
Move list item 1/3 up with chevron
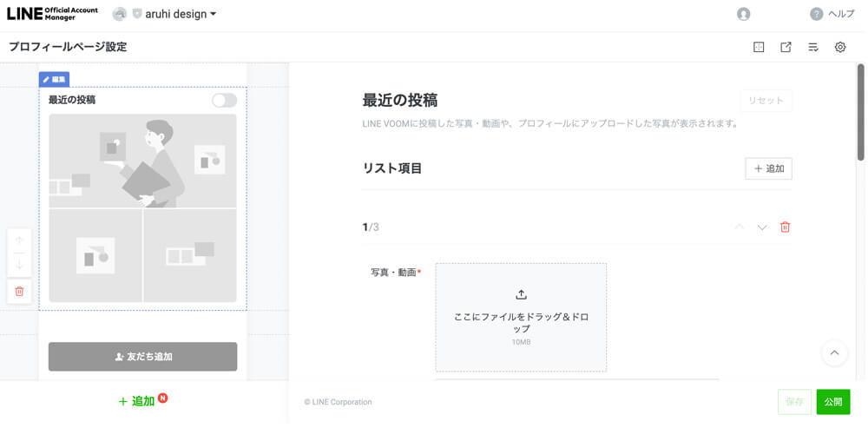coord(740,227)
